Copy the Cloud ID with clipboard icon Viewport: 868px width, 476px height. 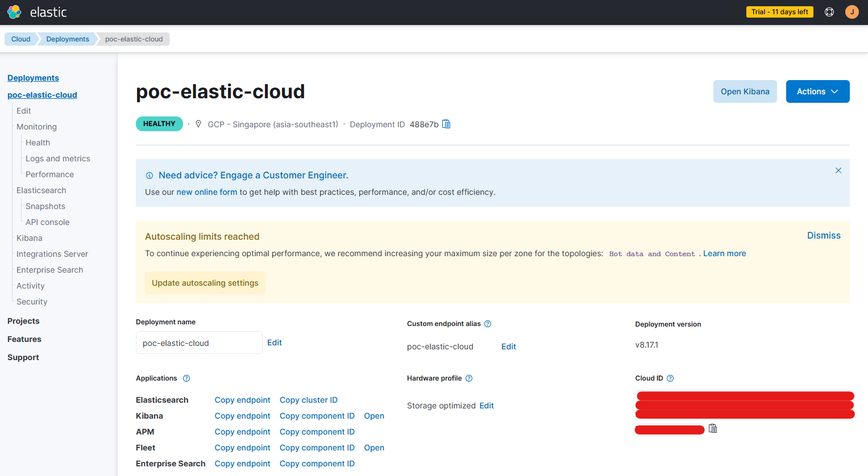[713, 429]
